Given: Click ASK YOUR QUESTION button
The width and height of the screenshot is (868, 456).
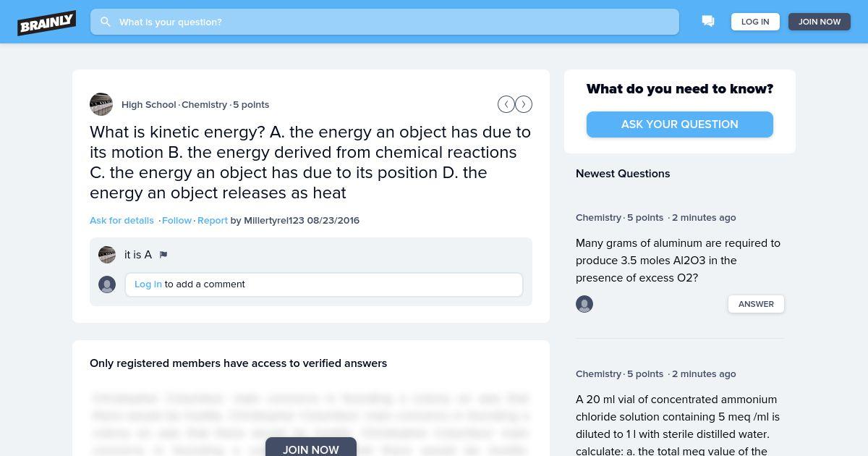Looking at the screenshot, I should (x=680, y=124).
